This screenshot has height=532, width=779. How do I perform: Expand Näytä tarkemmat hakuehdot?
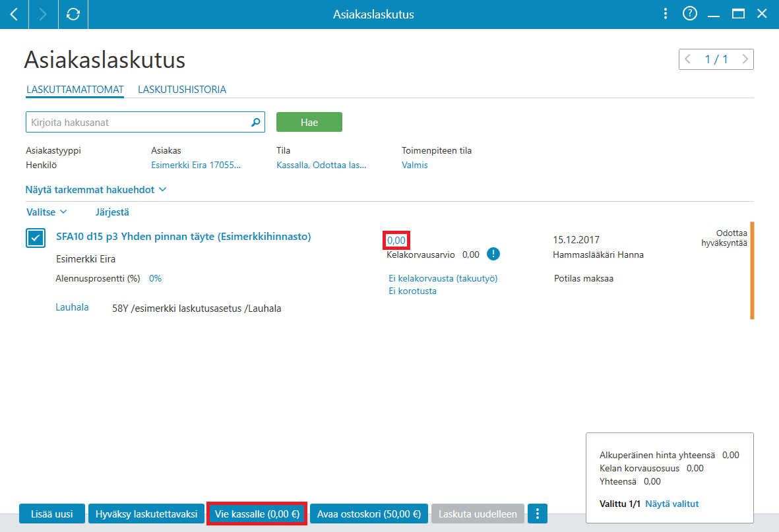[96, 190]
